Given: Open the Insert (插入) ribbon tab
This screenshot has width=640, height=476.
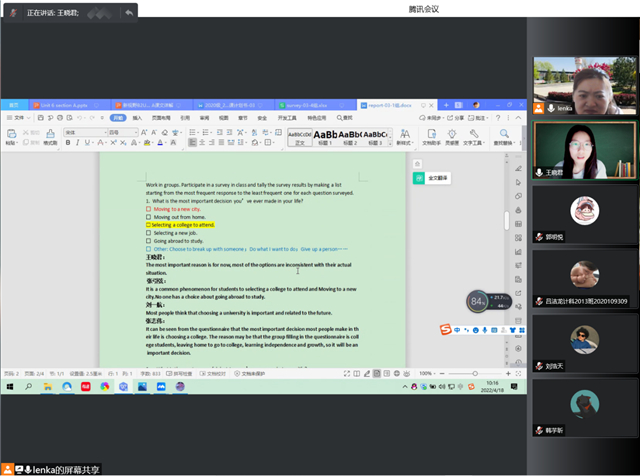Looking at the screenshot, I should [x=137, y=118].
